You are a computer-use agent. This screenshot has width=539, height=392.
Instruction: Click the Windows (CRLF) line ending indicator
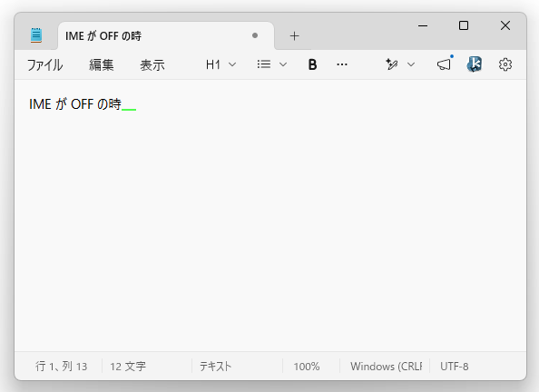(386, 367)
